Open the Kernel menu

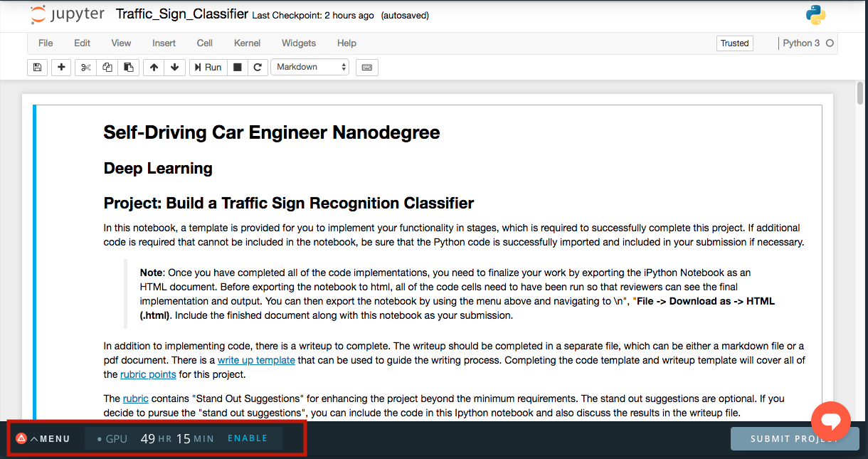[247, 43]
